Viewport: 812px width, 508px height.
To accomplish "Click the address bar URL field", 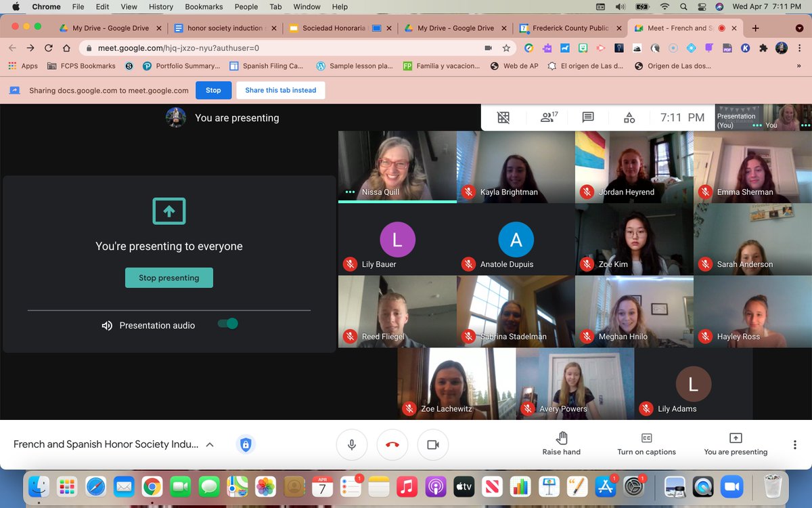I will 298,48.
